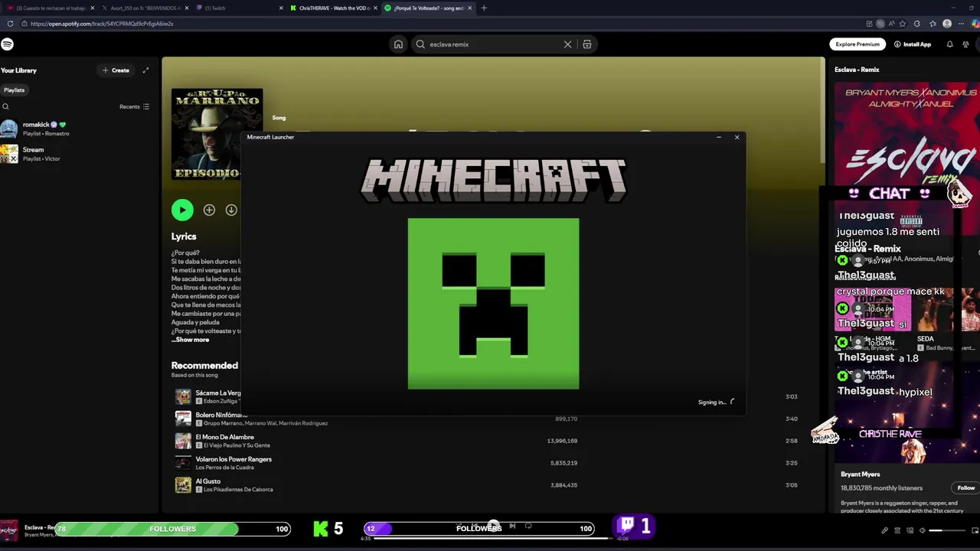Open full screen player icon
This screenshot has width=980, height=551.
tap(975, 530)
